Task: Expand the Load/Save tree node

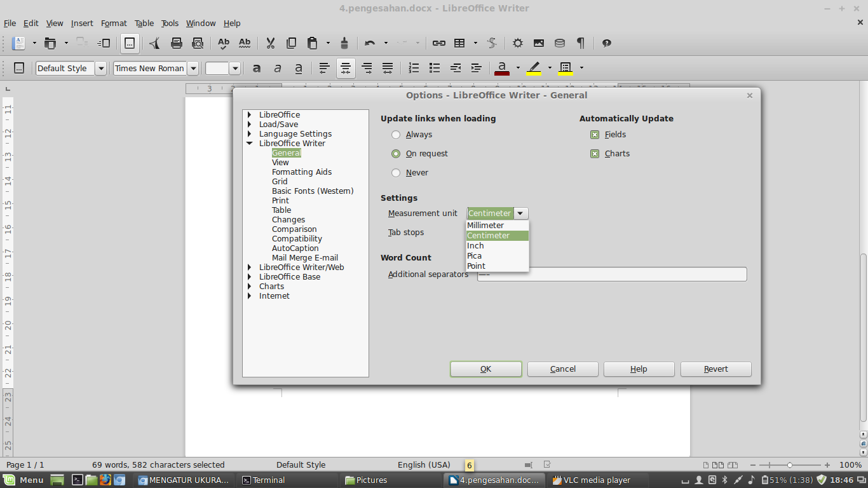Action: tap(250, 125)
